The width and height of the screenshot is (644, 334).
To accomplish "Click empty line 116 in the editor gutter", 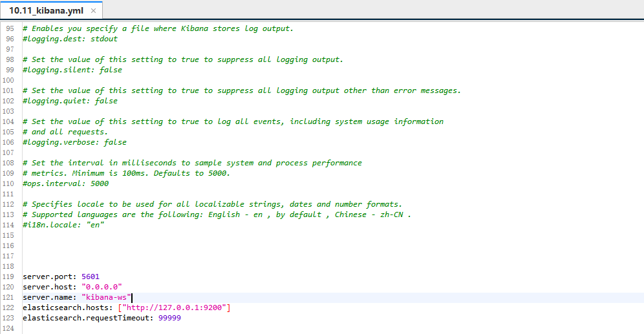I will click(8, 245).
